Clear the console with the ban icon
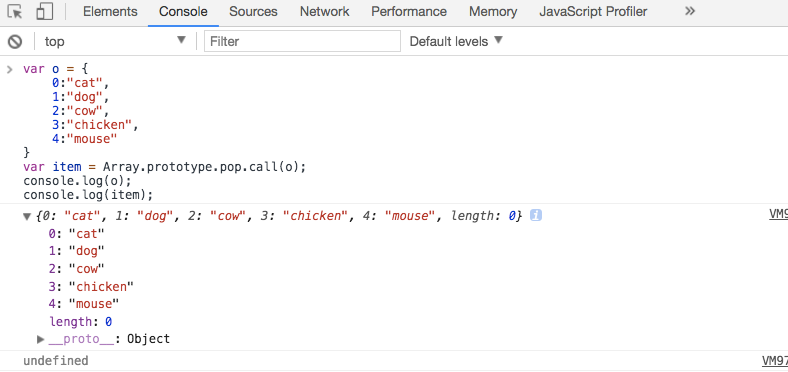 click(15, 41)
